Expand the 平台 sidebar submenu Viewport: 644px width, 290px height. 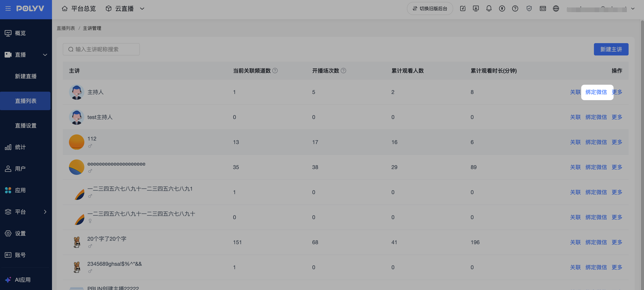(45, 212)
